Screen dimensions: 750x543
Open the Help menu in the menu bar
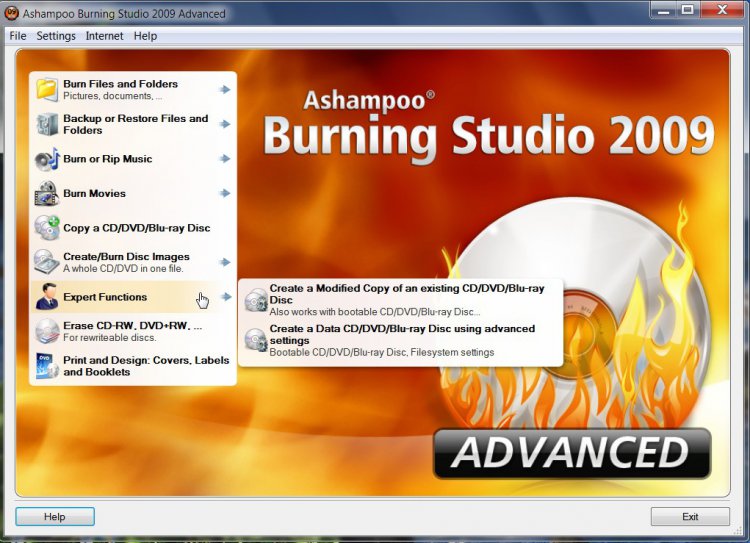[145, 36]
